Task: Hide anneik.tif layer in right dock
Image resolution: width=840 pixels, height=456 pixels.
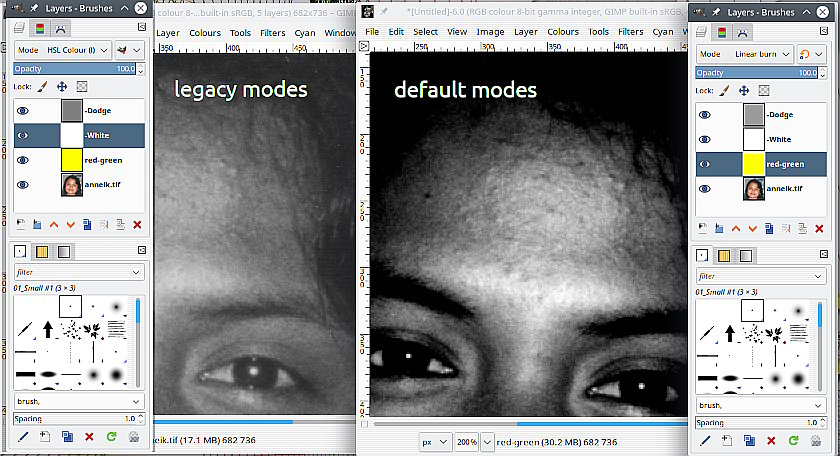Action: (704, 189)
